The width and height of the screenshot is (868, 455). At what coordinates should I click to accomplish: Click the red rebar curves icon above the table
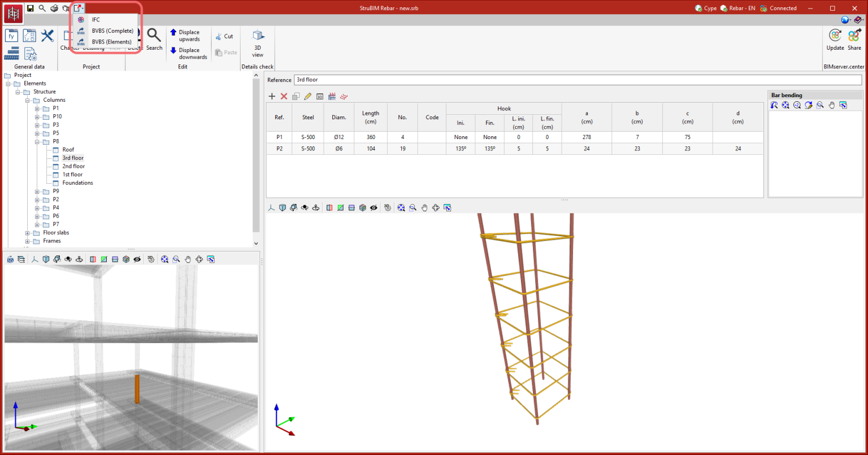tap(344, 97)
